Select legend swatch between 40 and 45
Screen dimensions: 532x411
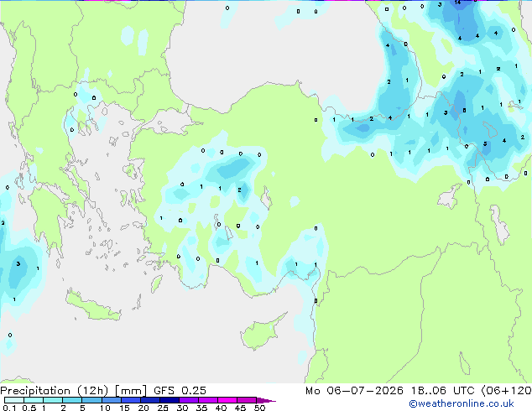(227, 400)
